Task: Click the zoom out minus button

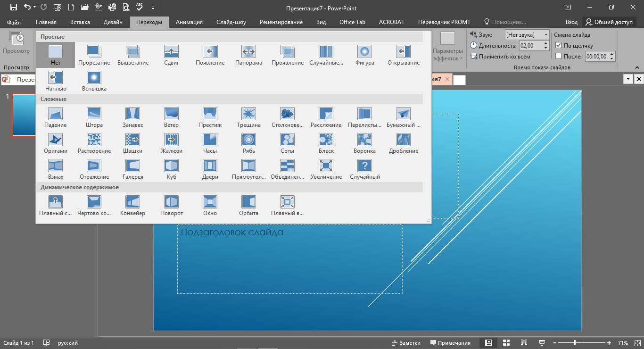Action: pyautogui.click(x=555, y=343)
